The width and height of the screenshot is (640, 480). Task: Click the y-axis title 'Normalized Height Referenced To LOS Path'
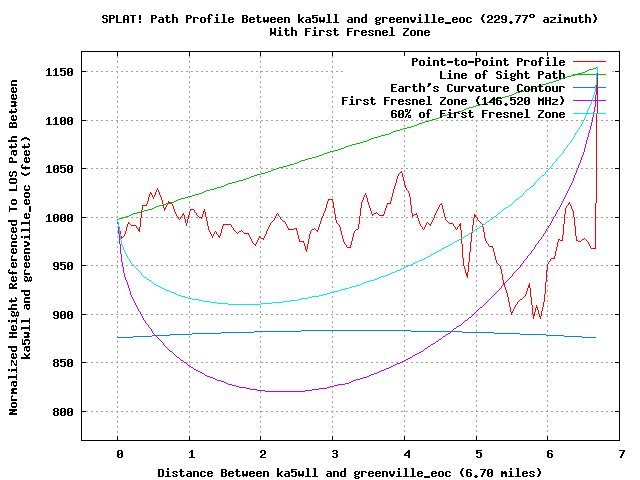tap(13, 248)
